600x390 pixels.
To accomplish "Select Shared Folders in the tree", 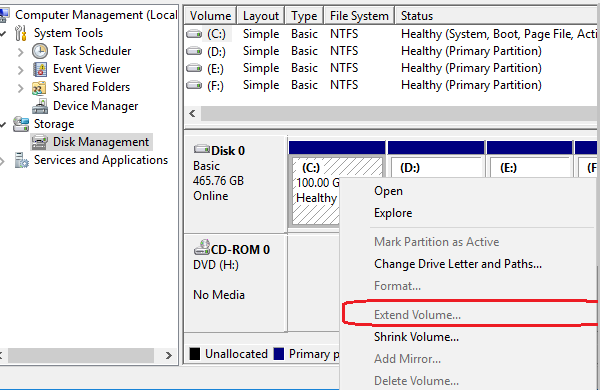I will (x=91, y=87).
